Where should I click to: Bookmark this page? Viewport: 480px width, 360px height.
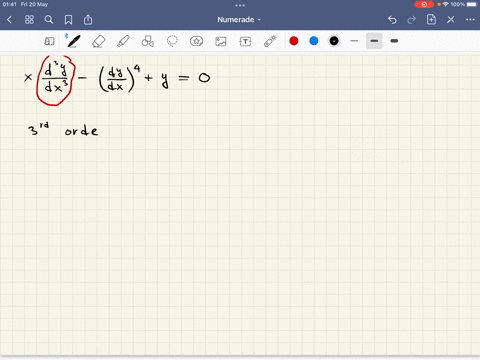click(68, 20)
